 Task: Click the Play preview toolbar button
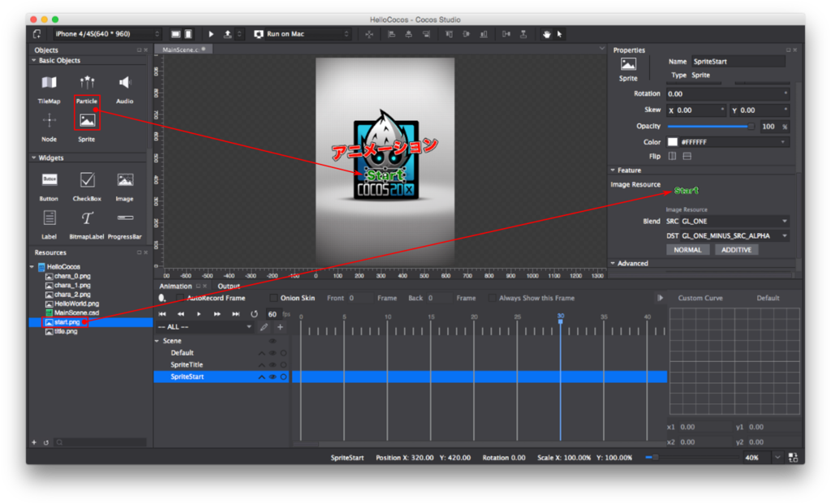pos(211,34)
